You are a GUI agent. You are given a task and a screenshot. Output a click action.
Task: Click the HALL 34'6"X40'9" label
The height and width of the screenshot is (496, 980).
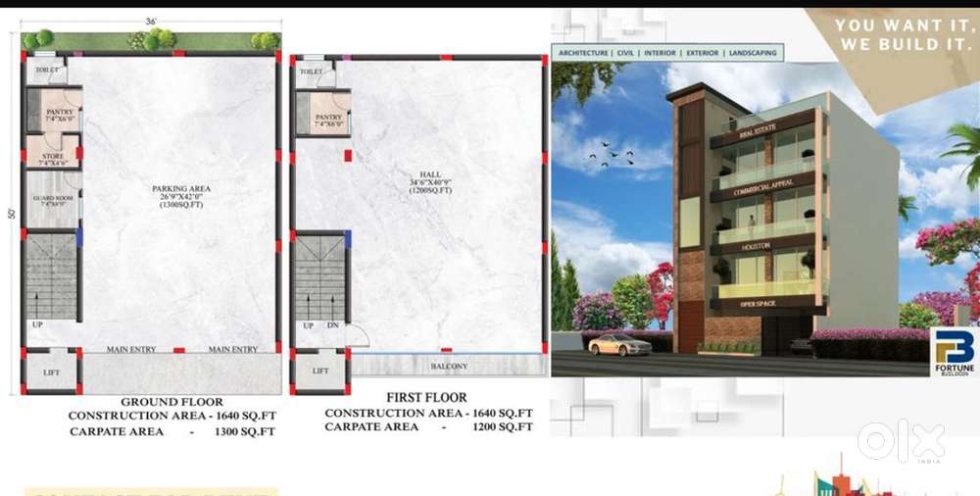click(x=430, y=182)
